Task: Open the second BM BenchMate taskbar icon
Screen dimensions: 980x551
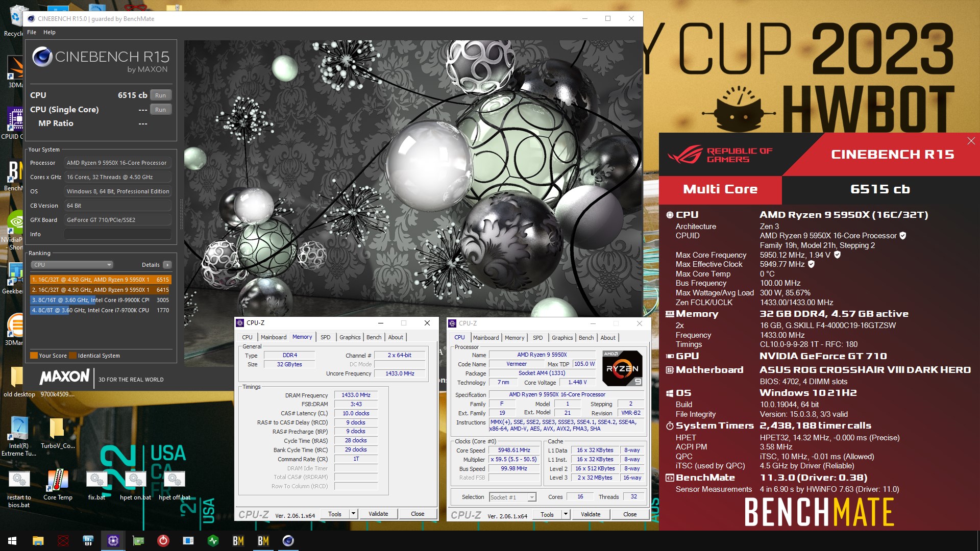Action: click(x=263, y=541)
